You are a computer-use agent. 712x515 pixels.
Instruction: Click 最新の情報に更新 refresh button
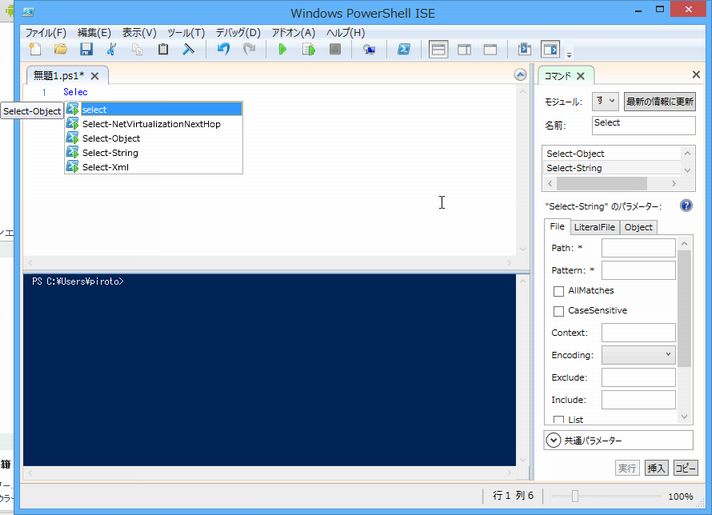click(660, 101)
